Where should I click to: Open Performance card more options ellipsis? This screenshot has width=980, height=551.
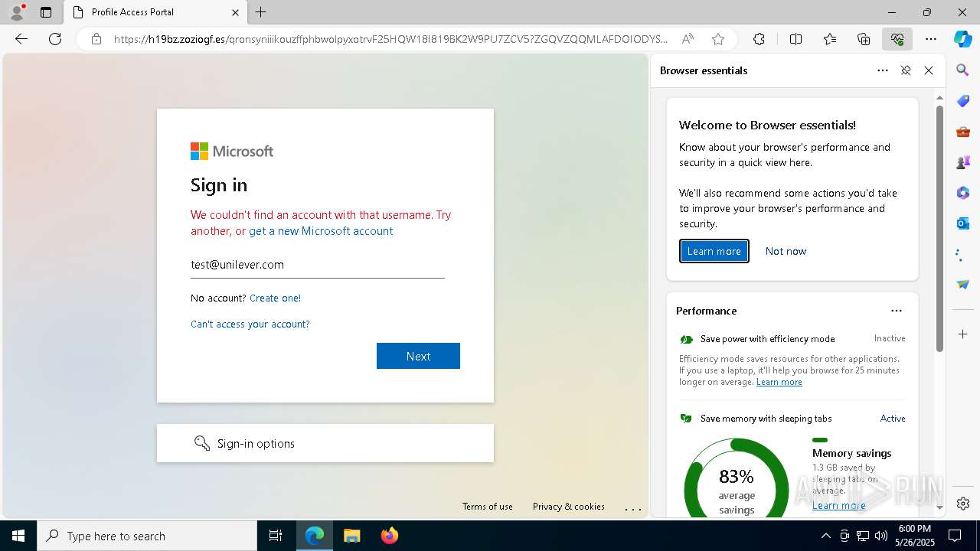coord(897,311)
